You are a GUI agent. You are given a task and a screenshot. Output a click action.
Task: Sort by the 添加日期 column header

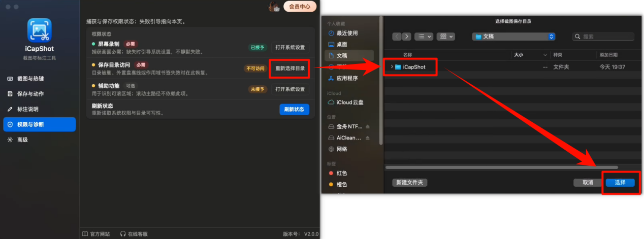point(608,54)
